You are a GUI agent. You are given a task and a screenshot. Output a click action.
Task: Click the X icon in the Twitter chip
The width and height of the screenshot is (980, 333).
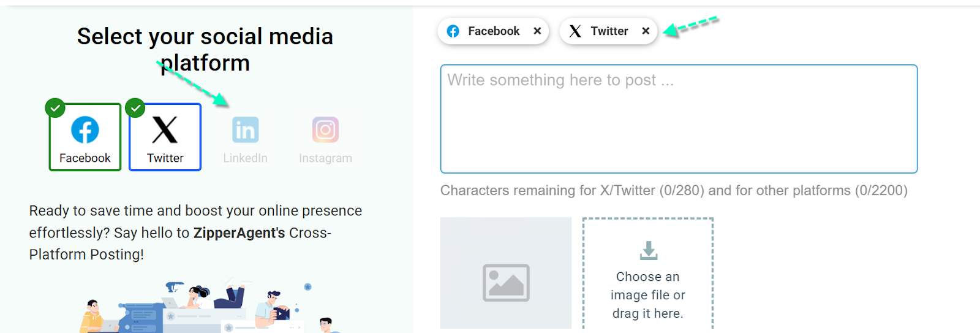(x=575, y=31)
